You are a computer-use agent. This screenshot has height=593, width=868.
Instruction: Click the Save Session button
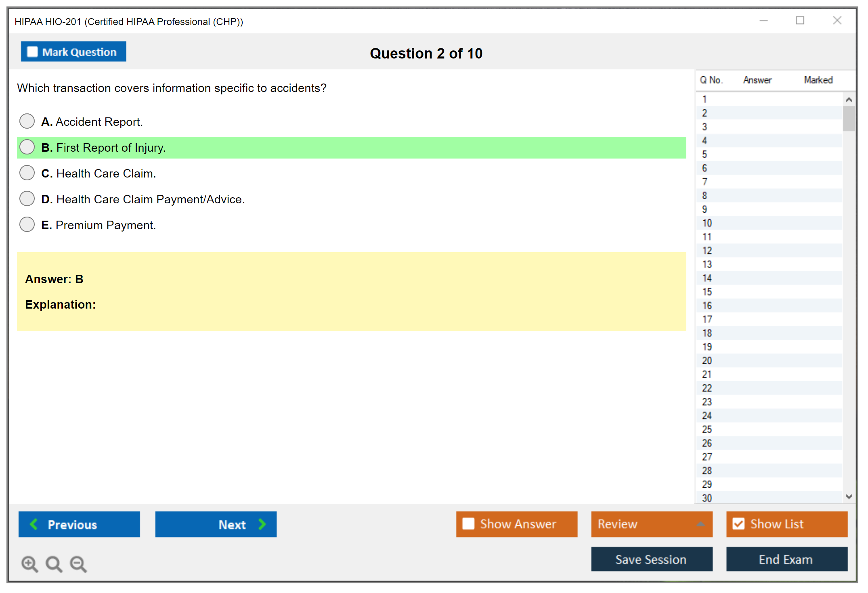(x=651, y=559)
